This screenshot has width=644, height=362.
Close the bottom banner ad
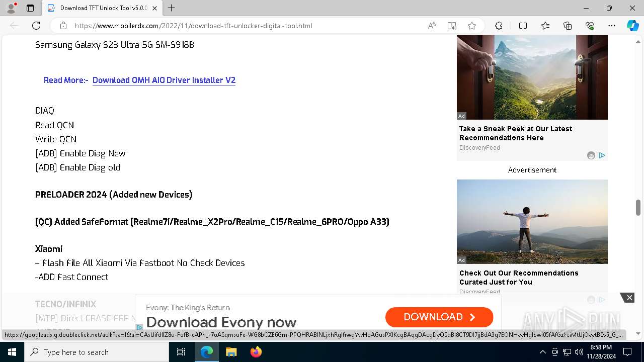click(629, 298)
